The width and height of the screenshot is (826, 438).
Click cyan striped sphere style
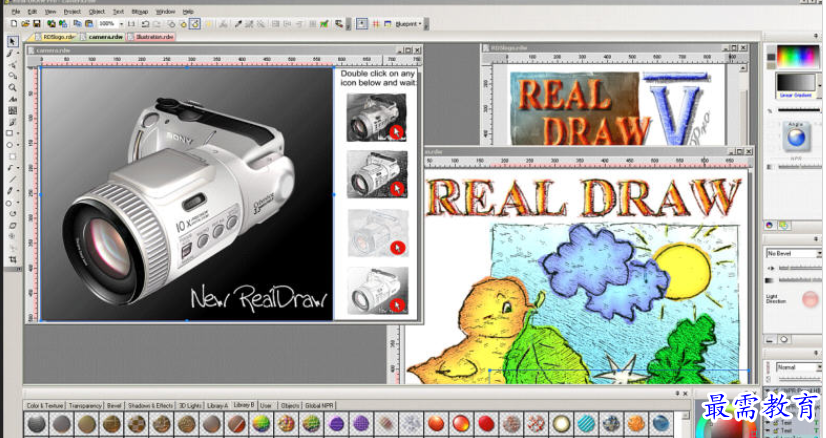[x=586, y=423]
